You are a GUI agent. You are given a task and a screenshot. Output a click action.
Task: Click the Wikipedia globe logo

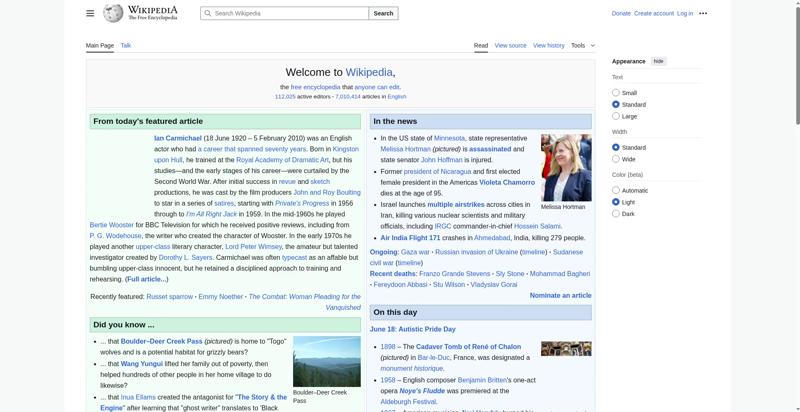[113, 13]
